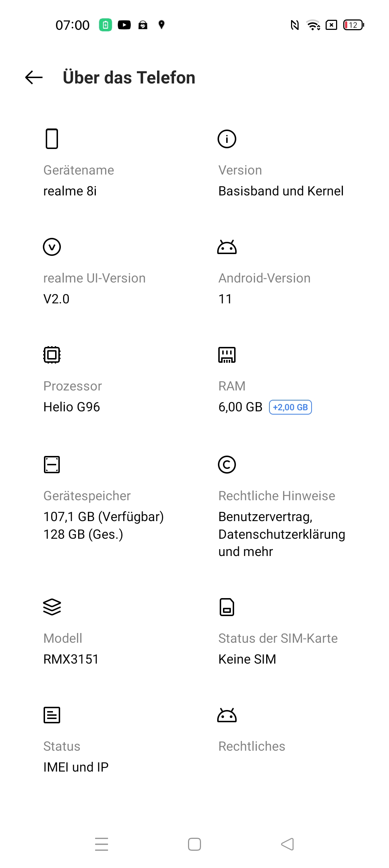Image resolution: width=389 pixels, height=868 pixels.
Task: Open the IMEI und IP status entry
Action: [76, 767]
